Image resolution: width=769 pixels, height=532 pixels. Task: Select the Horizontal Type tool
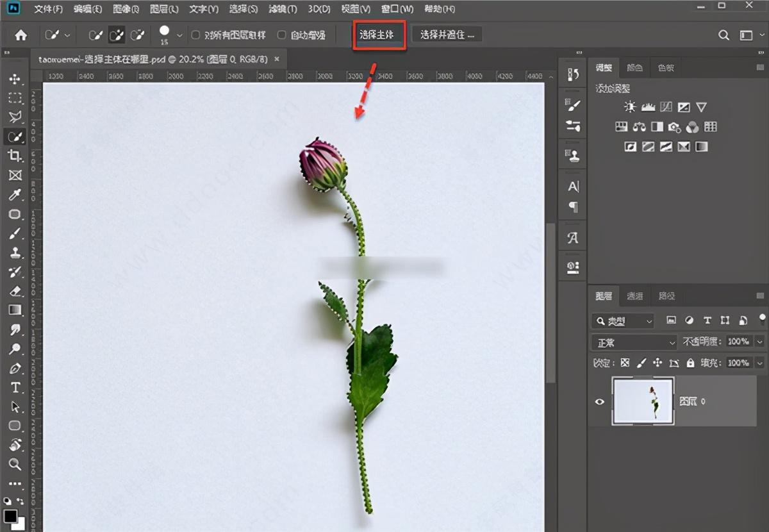15,387
